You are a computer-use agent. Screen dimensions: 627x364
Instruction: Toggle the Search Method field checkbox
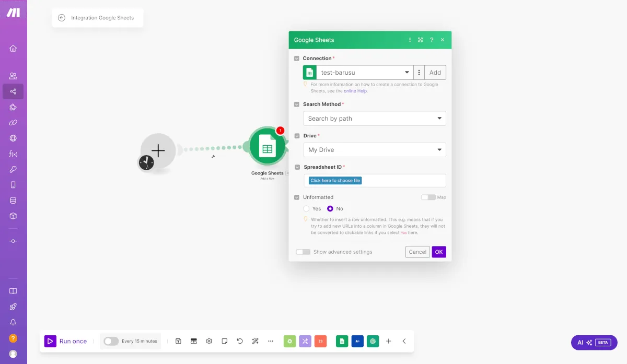297,104
